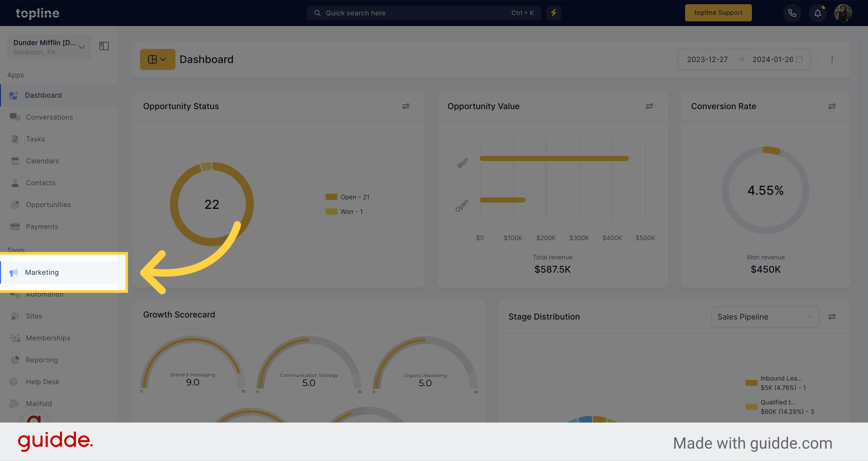Toggle the Opportunity Value chart settings
This screenshot has width=868, height=461.
click(x=649, y=106)
